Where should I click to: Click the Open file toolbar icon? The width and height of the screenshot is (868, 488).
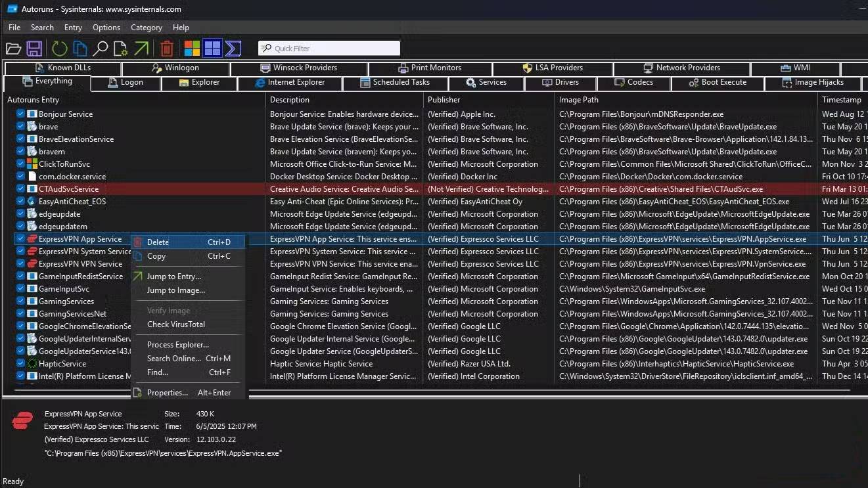[x=13, y=49]
